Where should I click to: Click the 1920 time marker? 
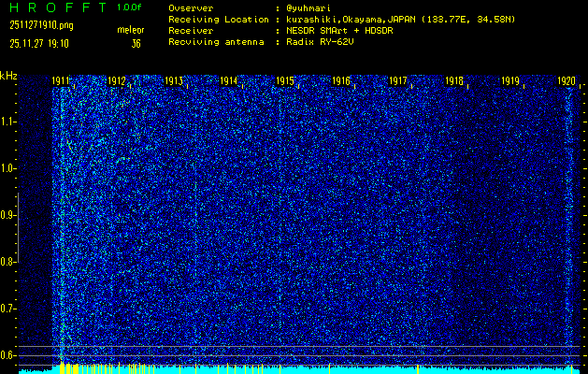coord(566,81)
